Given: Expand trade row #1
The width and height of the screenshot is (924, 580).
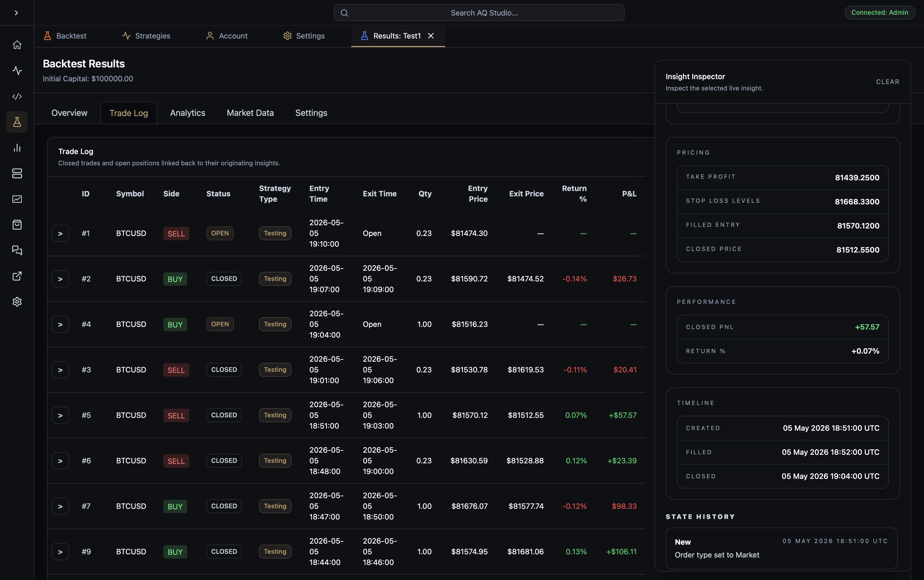Looking at the screenshot, I should 60,234.
